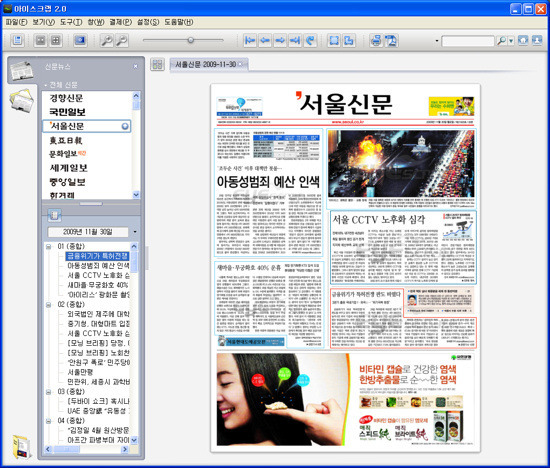Click the newspaper news sidebar icon
This screenshot has width=550, height=468.
tap(22, 70)
